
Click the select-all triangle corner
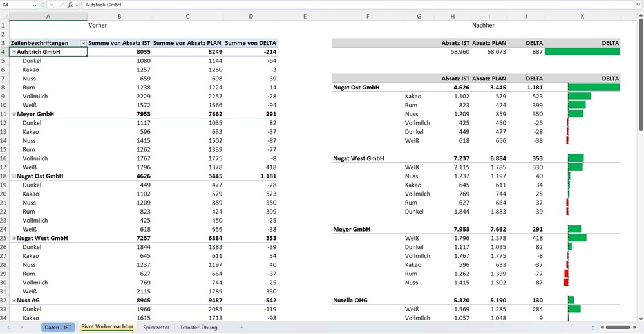(5, 17)
